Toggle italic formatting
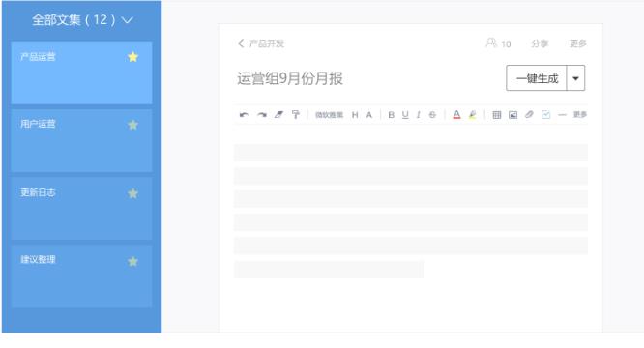 [418, 115]
